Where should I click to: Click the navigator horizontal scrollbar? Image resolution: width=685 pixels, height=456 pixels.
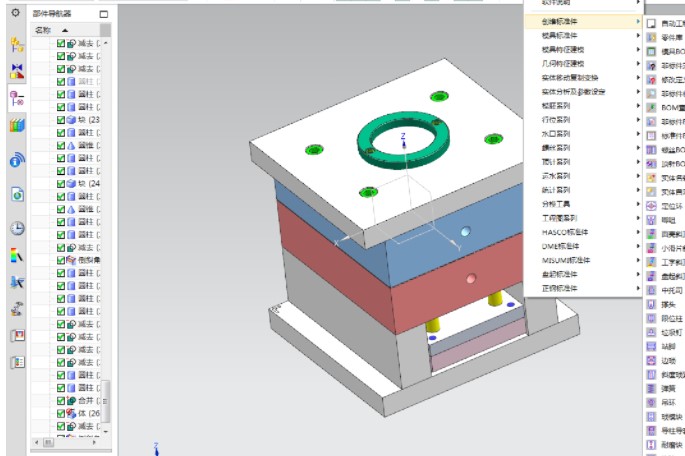[x=70, y=440]
